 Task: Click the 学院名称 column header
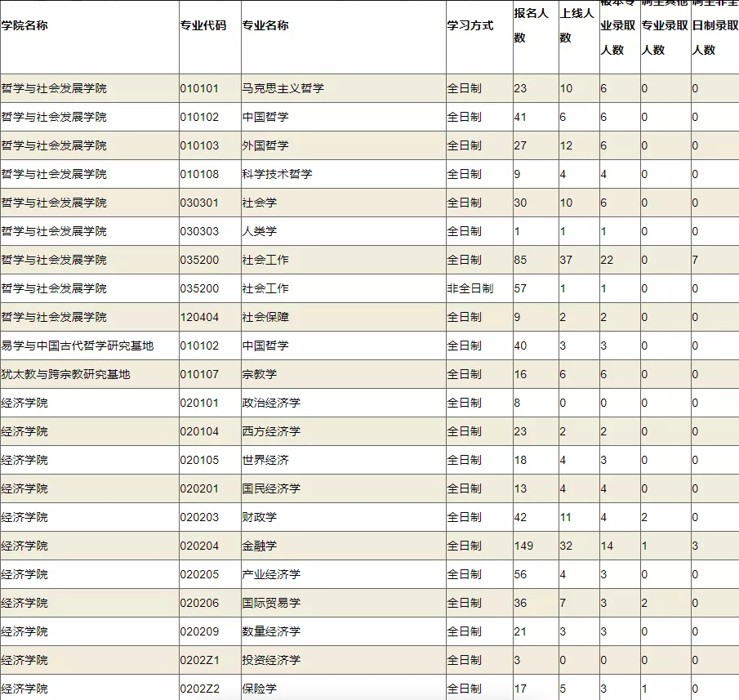(x=34, y=25)
